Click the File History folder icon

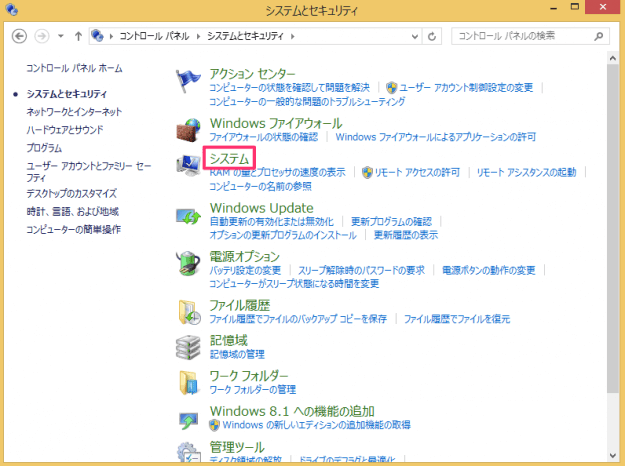188,311
